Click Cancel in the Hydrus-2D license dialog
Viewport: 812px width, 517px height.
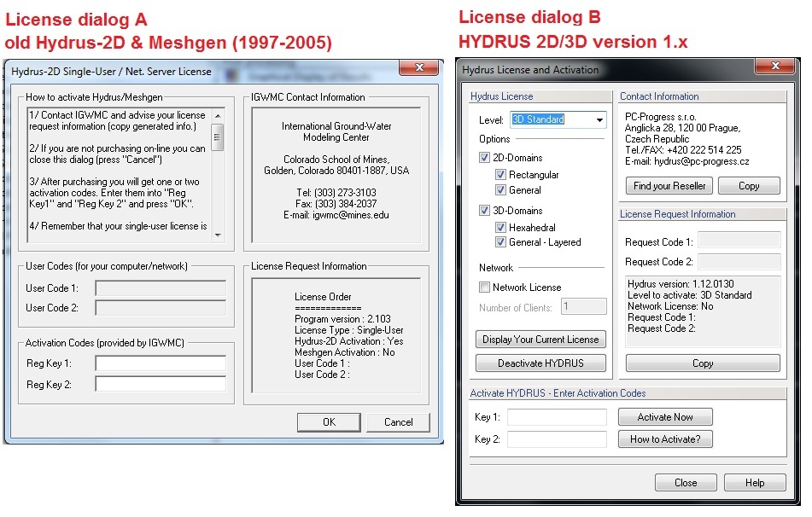398,422
